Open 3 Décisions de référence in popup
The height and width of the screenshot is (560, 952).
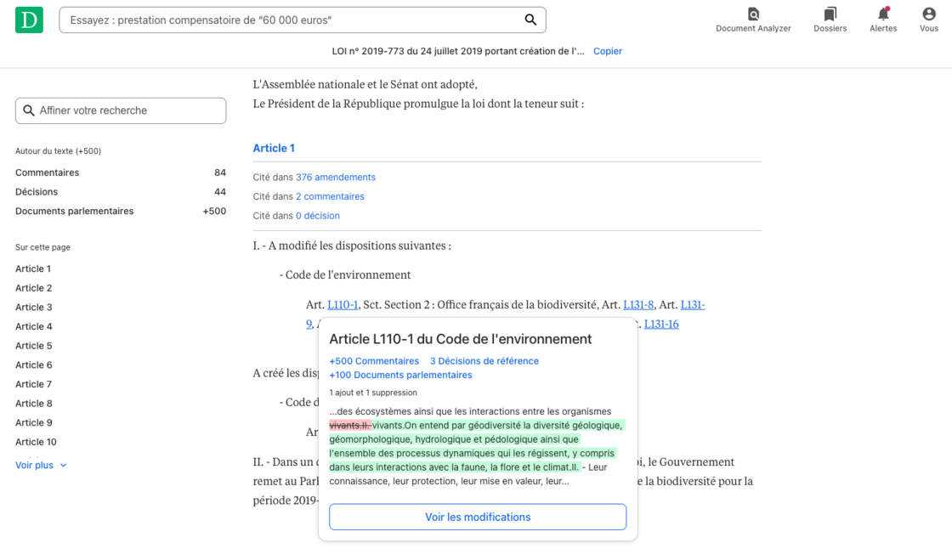[484, 361]
